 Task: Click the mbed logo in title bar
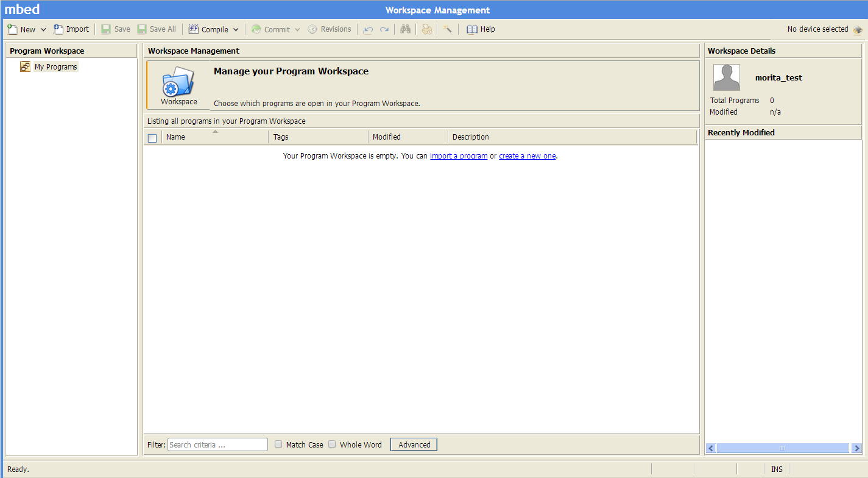point(22,10)
